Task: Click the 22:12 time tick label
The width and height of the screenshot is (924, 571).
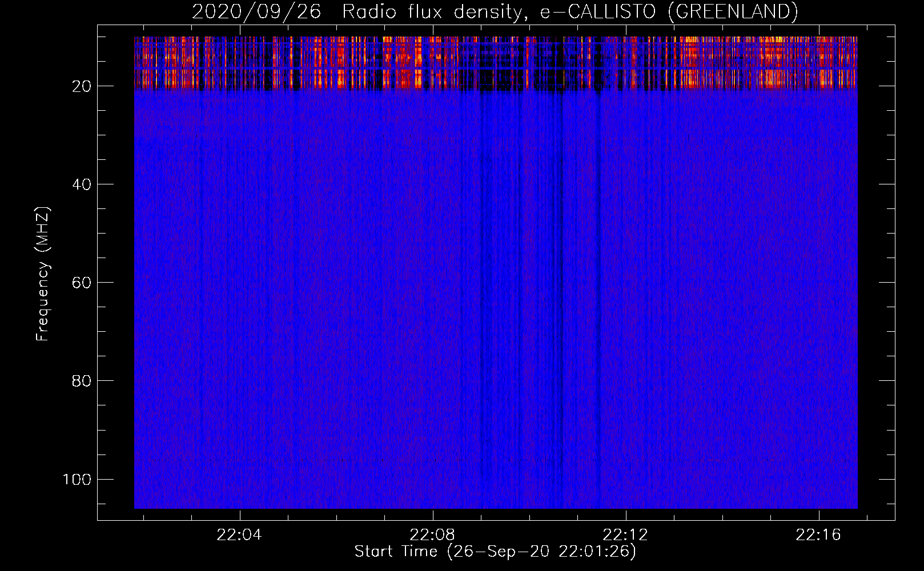Action: click(x=625, y=535)
